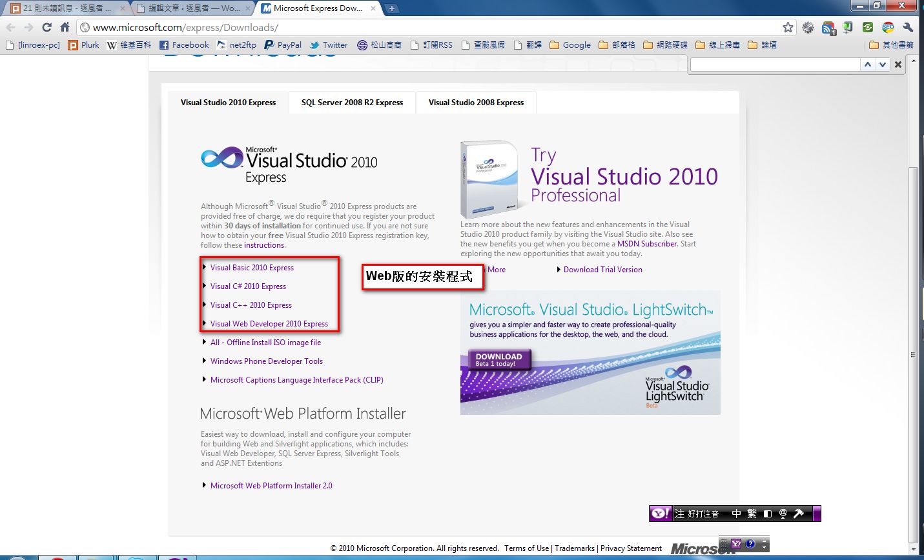Open the Visual Web Developer 2010 Express link
Image resolution: width=924 pixels, height=560 pixels.
[269, 323]
